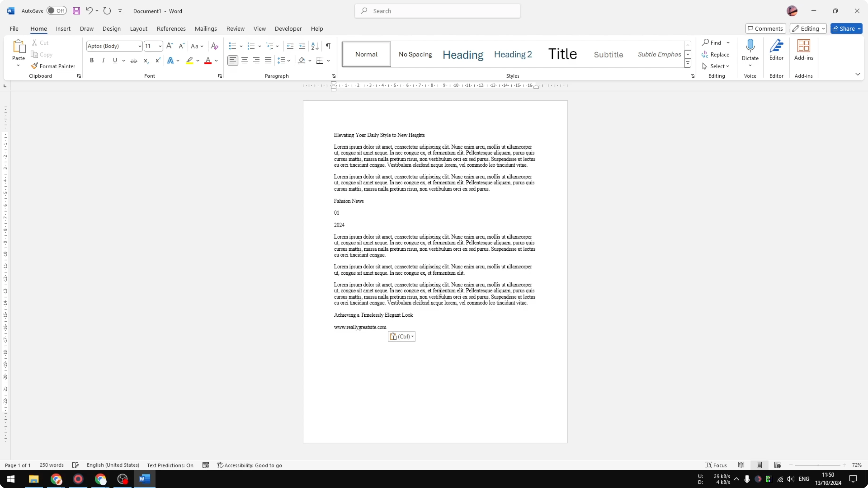Enable center text alignment
The image size is (868, 488).
coord(244,60)
